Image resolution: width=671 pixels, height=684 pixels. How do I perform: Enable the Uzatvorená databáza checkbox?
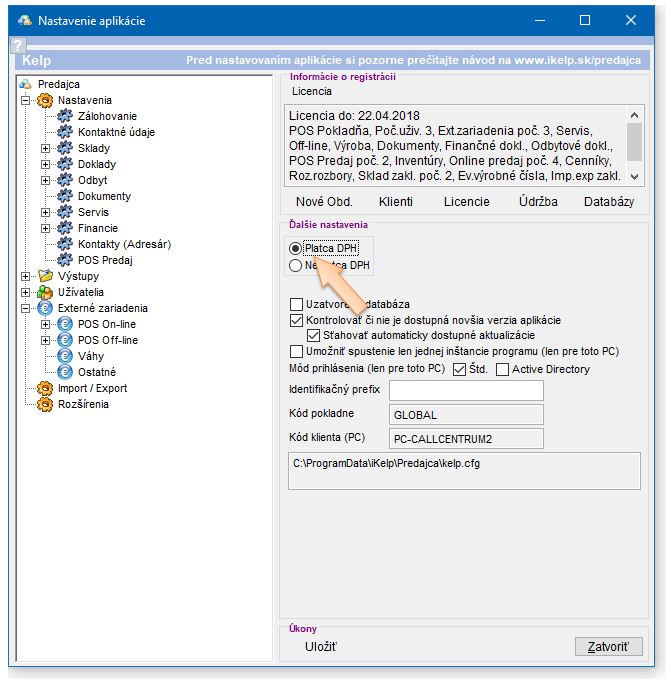296,304
